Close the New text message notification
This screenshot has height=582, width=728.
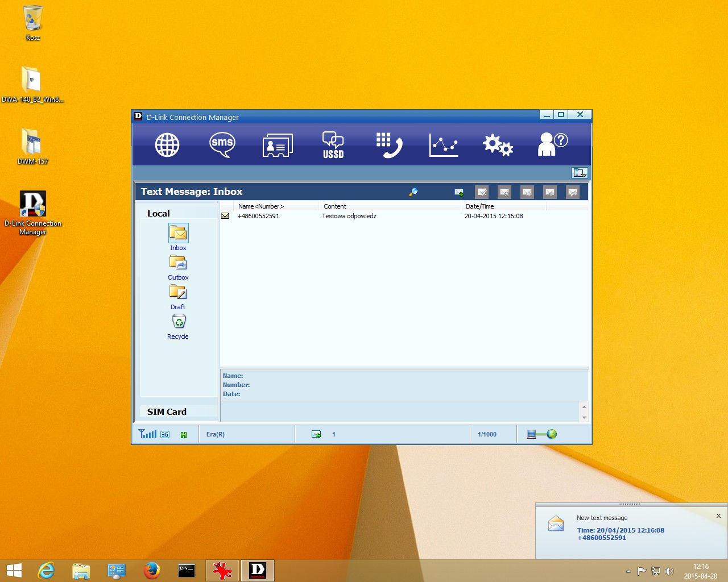click(718, 516)
